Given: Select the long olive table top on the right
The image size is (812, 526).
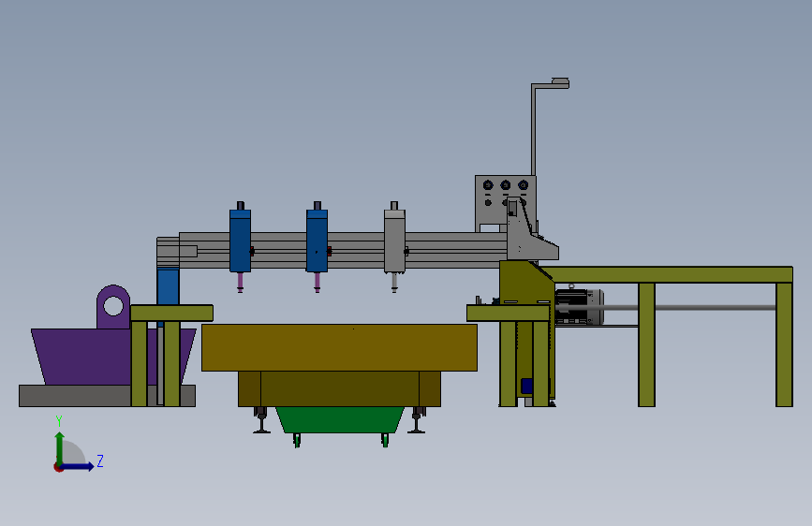Looking at the screenshot, I should pos(668,274).
